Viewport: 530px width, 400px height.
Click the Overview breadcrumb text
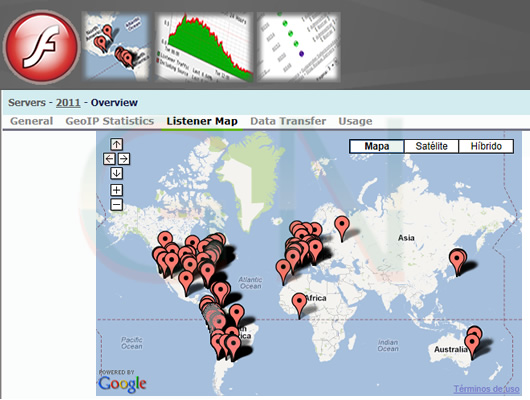pyautogui.click(x=114, y=102)
